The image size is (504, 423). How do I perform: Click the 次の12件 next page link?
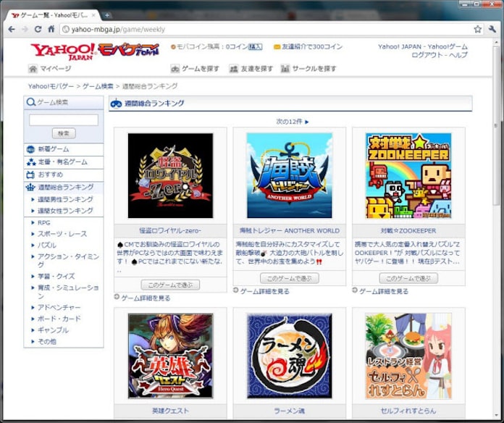(x=293, y=122)
